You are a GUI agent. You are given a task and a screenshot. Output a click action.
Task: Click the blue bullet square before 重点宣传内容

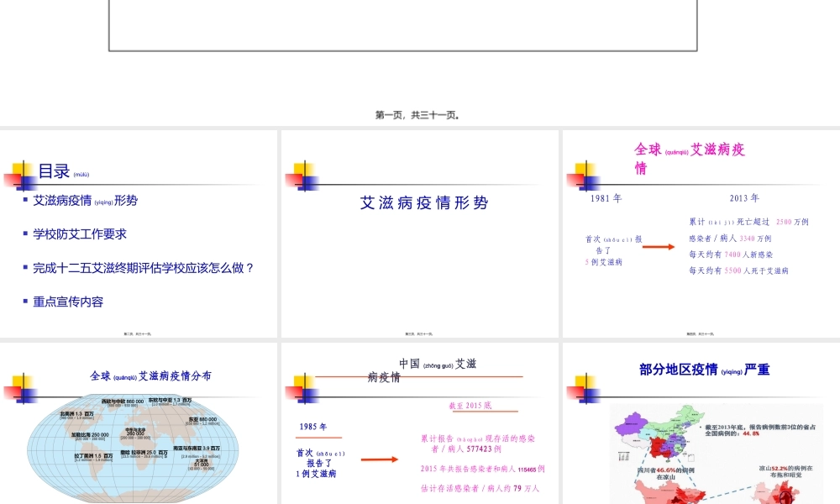[26, 302]
